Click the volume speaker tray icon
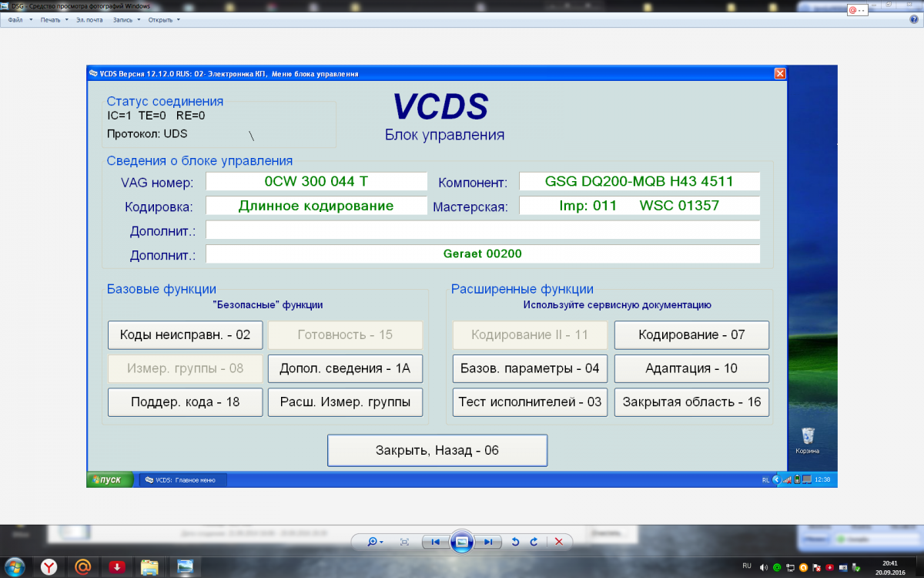 pyautogui.click(x=764, y=567)
